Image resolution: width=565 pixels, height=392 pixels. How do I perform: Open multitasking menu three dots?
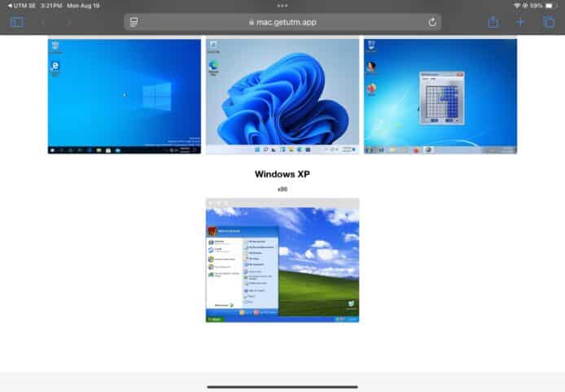(x=282, y=5)
